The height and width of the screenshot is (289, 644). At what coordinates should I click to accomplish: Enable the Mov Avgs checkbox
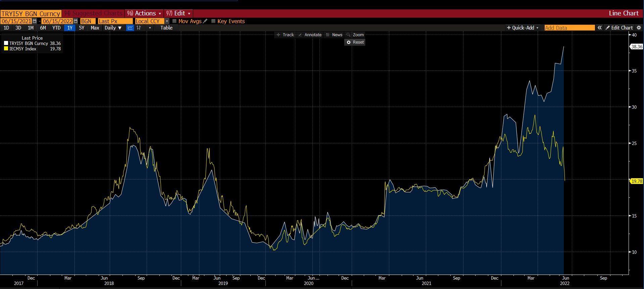pos(175,21)
